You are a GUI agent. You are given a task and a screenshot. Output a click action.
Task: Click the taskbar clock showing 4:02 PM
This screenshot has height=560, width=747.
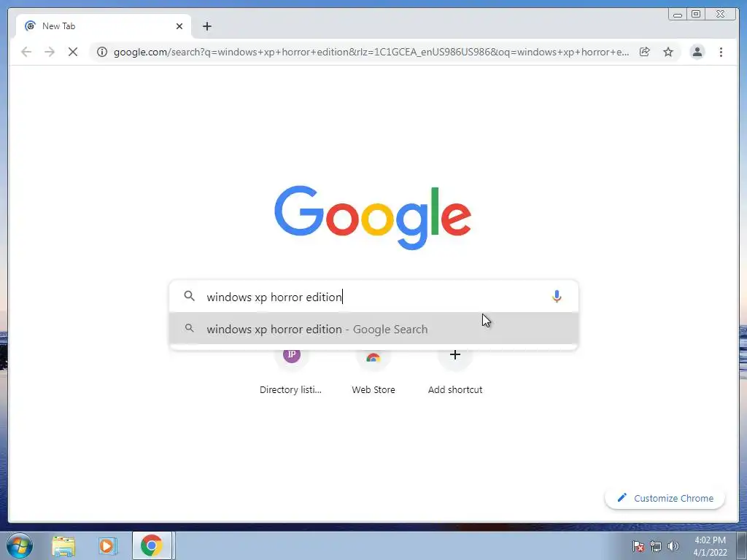coord(710,546)
